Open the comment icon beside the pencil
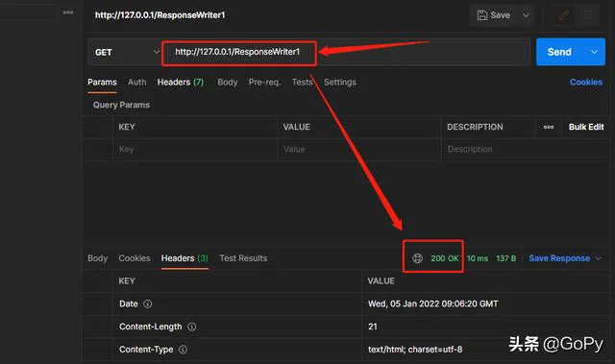 click(587, 15)
